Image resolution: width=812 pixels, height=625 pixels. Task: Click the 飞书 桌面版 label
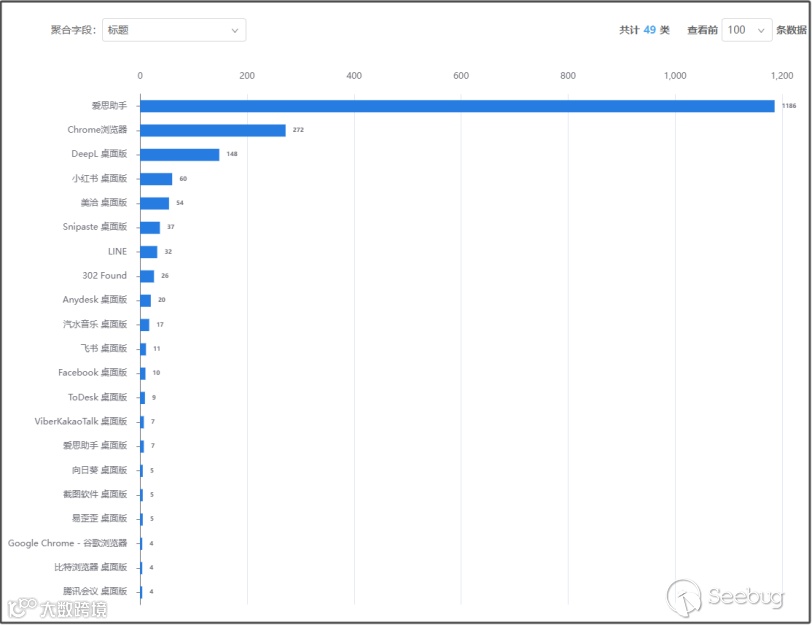point(104,348)
